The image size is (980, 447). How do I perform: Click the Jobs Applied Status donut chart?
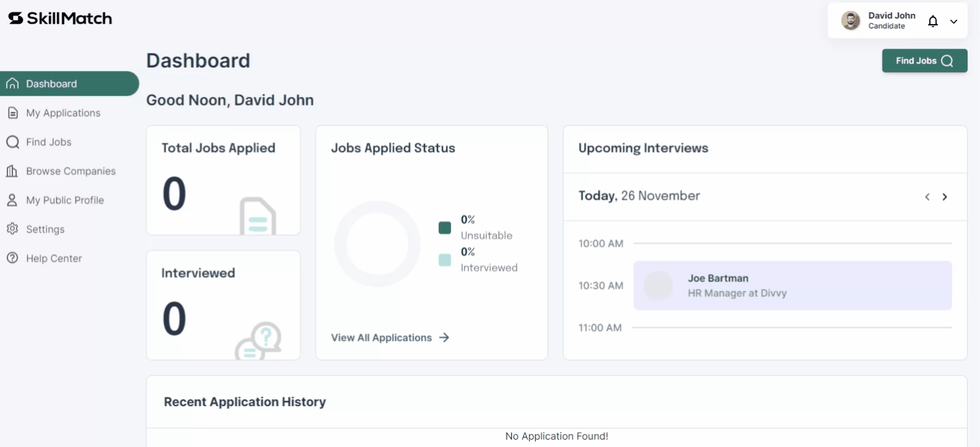[377, 244]
